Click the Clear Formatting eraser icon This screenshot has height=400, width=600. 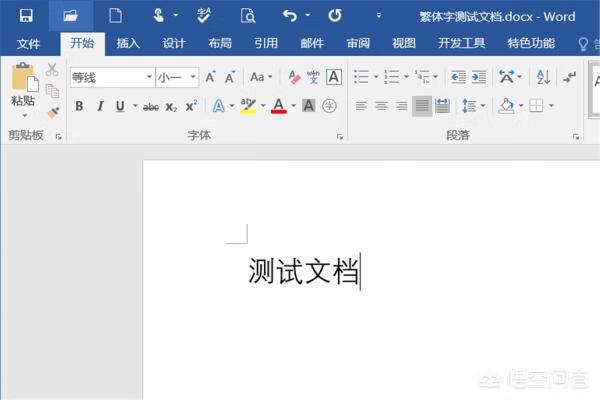click(x=294, y=77)
